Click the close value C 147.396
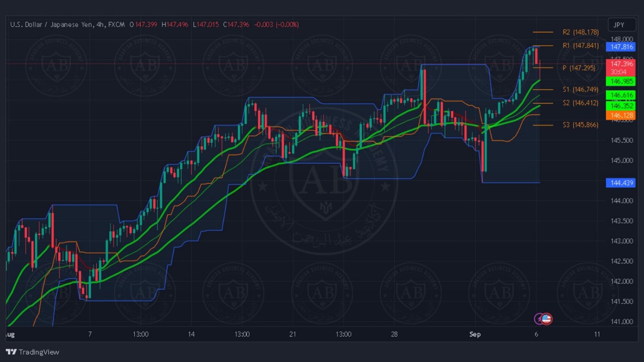The height and width of the screenshot is (362, 644). coord(236,24)
